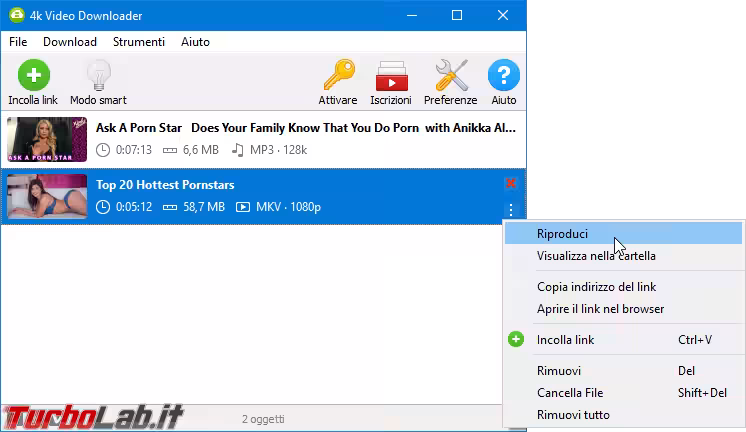Image resolution: width=746 pixels, height=432 pixels.
Task: Open Iscrizioni subscriptions icon
Action: tap(390, 76)
